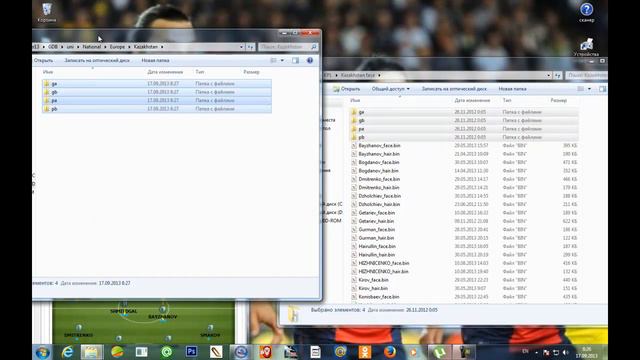
Task: Sort by Дата изменения in Kazakhstan window
Action: pyautogui.click(x=165, y=72)
